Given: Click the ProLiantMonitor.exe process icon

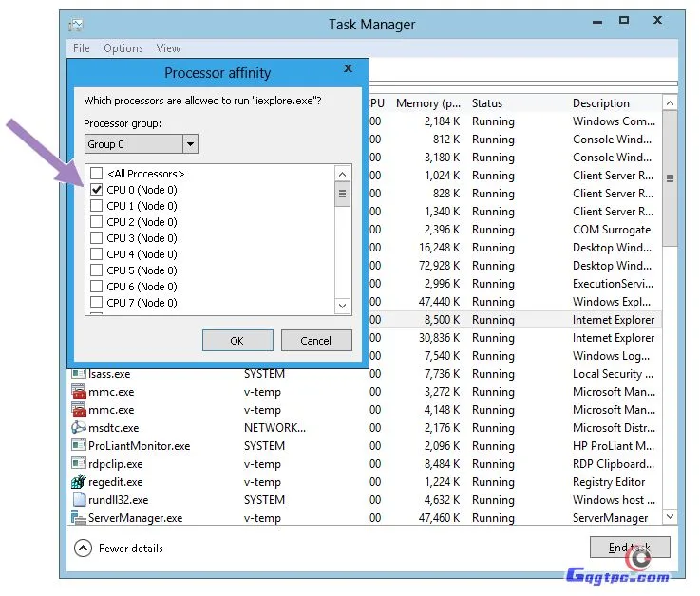Looking at the screenshot, I should [79, 446].
